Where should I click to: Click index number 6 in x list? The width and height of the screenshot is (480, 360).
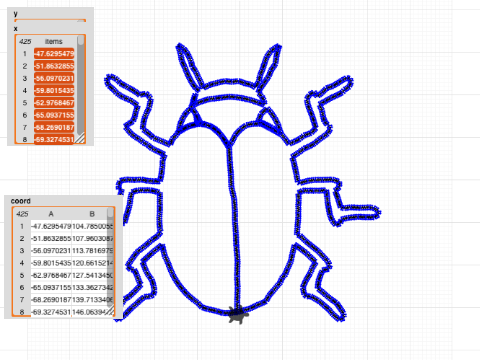coord(25,115)
